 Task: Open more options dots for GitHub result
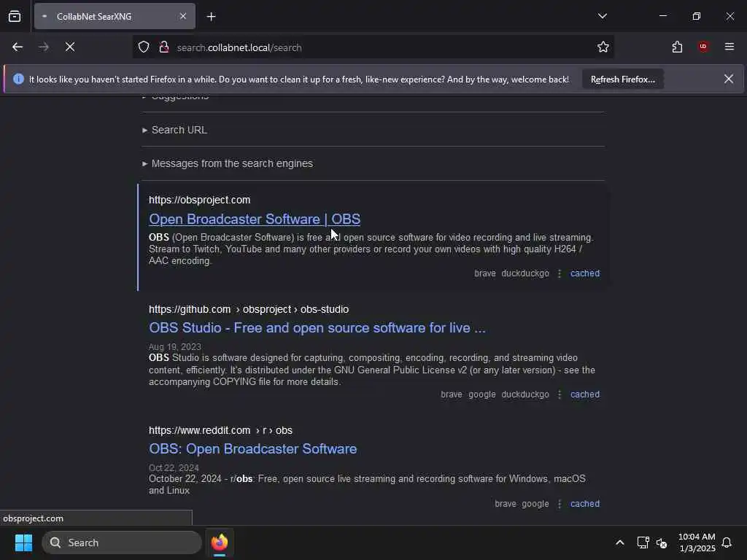(x=560, y=394)
